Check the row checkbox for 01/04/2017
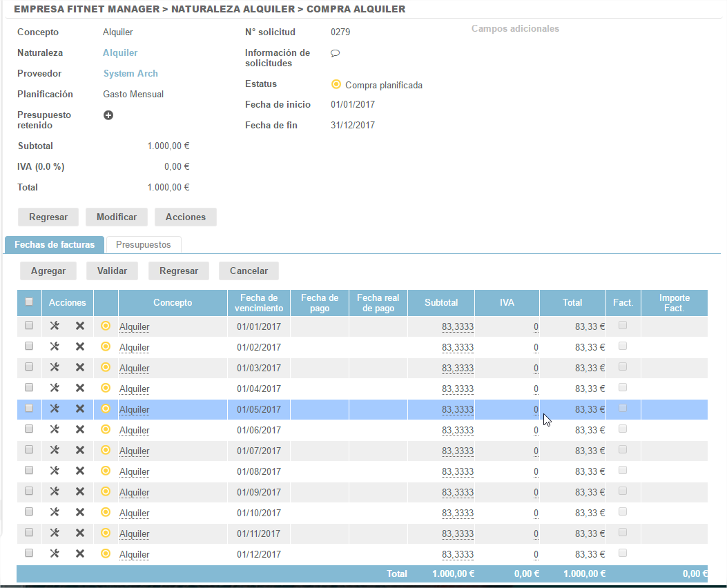The image size is (727, 588). (x=29, y=387)
